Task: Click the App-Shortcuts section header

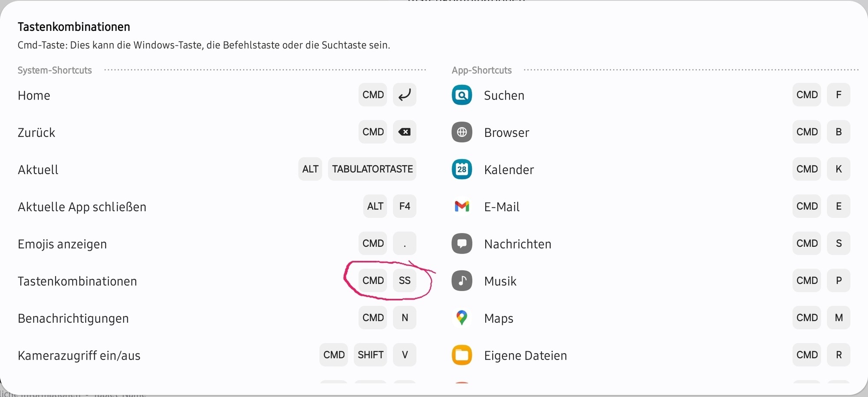Action: pos(481,70)
